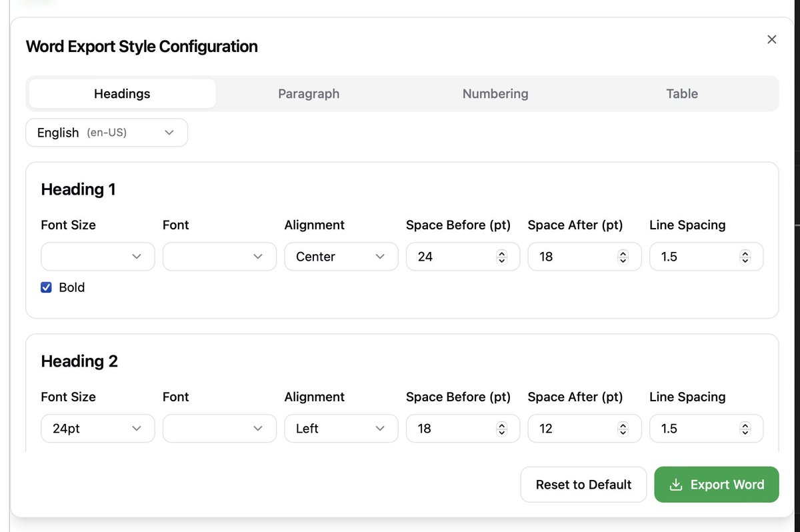
Task: Adjust Heading 1 Line Spacing stepper arrows
Action: [745, 257]
